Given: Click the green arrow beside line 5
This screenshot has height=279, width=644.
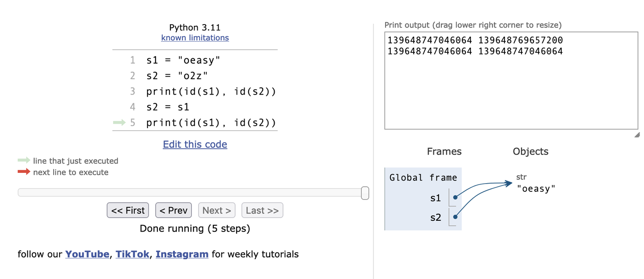Looking at the screenshot, I should pyautogui.click(x=119, y=122).
